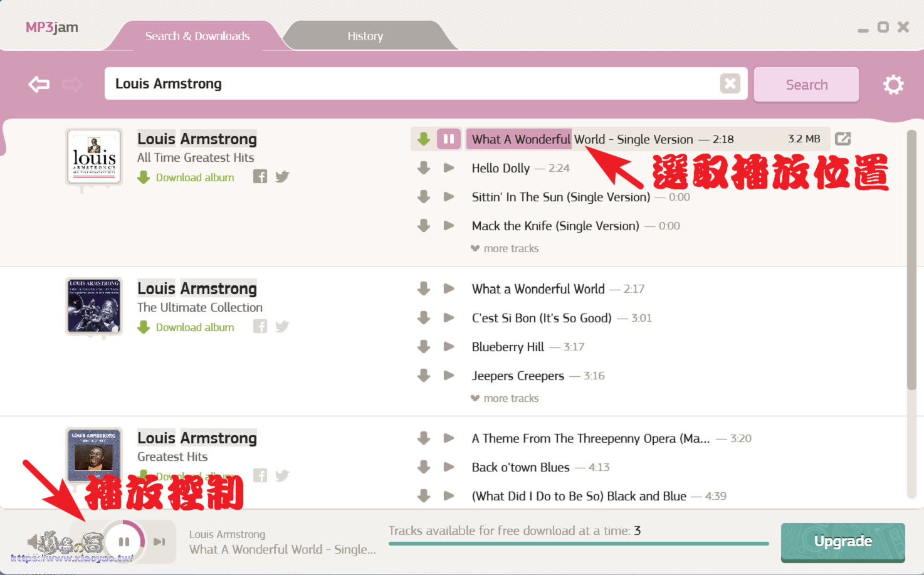The image size is (924, 575).
Task: Play What a Wonderful World 2:17 track
Action: pos(449,289)
